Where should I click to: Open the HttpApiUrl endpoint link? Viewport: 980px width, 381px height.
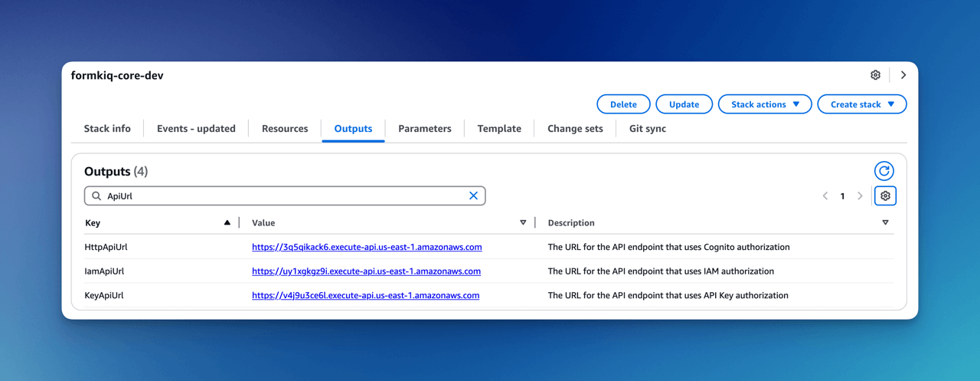pyautogui.click(x=367, y=247)
